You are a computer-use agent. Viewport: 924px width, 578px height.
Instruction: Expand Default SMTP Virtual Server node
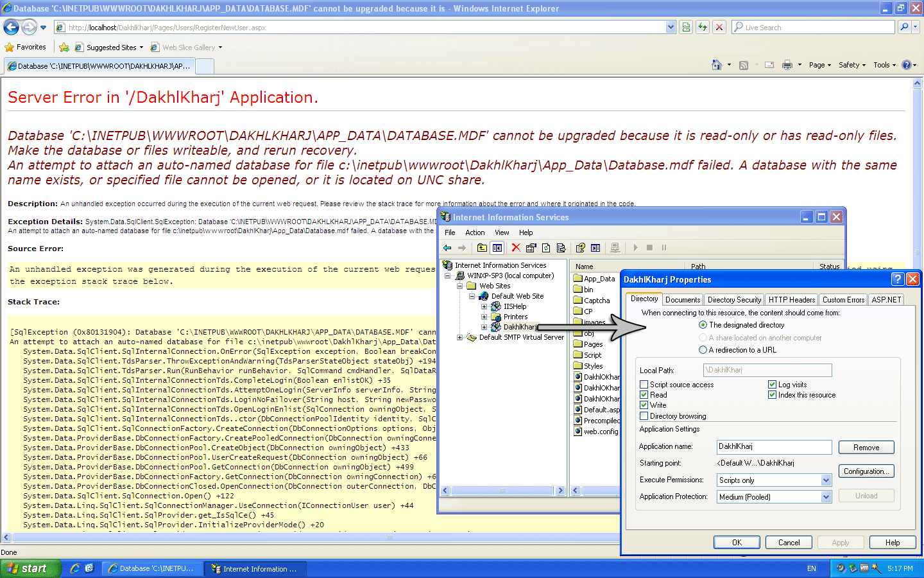click(x=459, y=337)
